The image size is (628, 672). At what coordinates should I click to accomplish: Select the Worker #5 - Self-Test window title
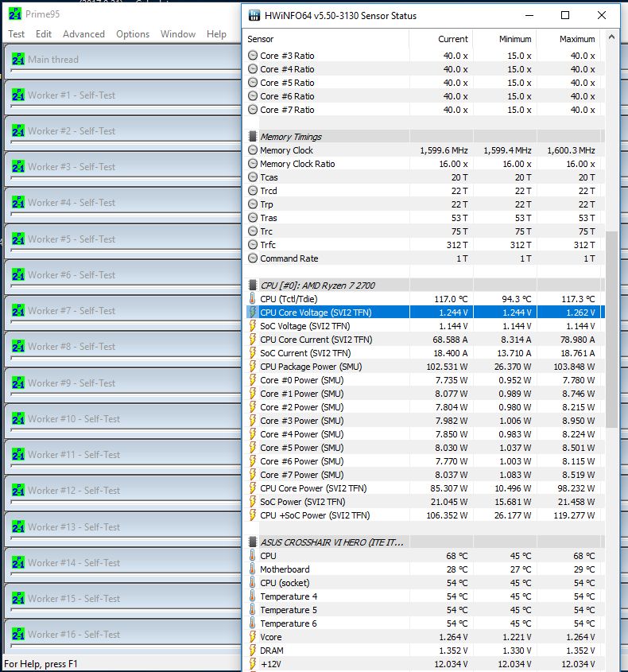click(x=72, y=239)
